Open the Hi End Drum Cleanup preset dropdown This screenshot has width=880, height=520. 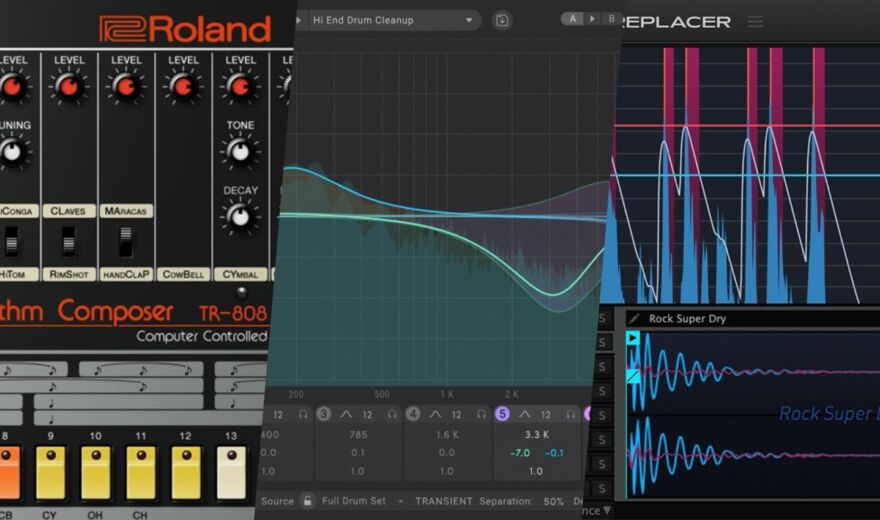pyautogui.click(x=393, y=21)
